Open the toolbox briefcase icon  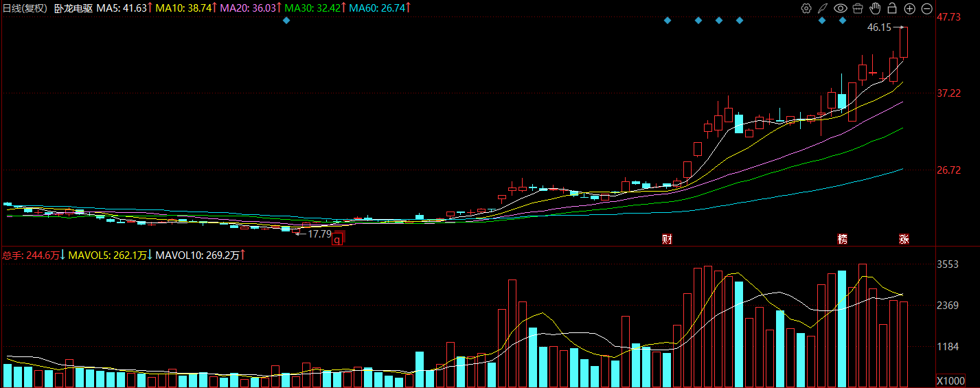coord(858,8)
